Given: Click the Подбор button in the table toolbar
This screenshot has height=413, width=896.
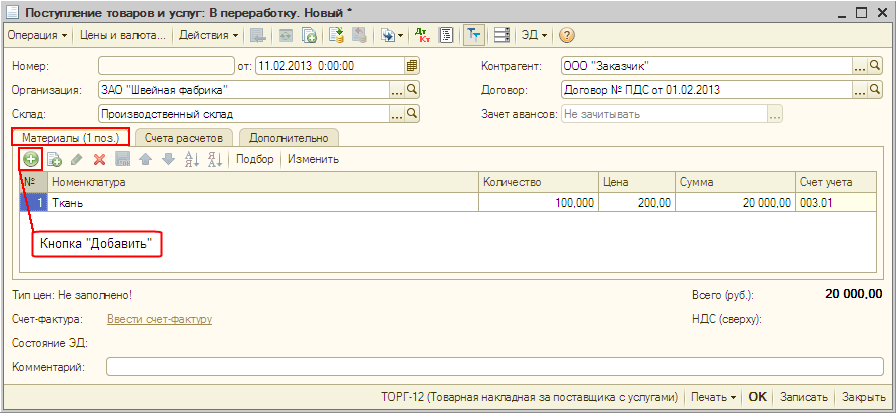Looking at the screenshot, I should tap(254, 159).
